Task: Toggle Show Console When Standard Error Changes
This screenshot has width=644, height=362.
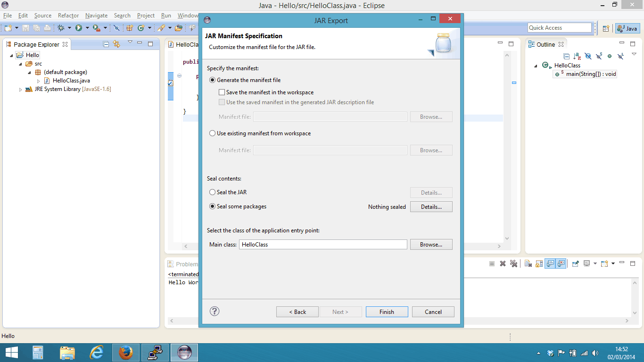Action: tap(561, 263)
